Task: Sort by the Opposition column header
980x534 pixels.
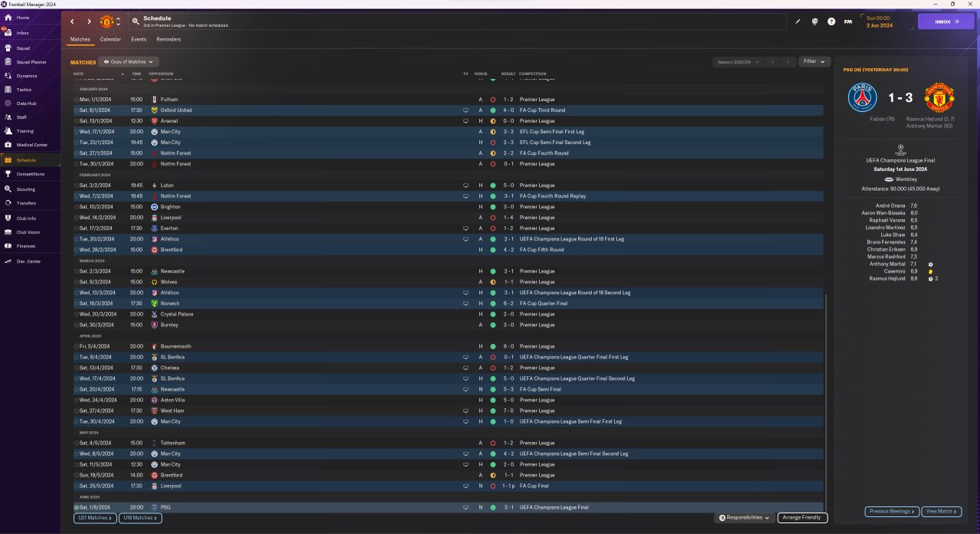Action: 161,74
